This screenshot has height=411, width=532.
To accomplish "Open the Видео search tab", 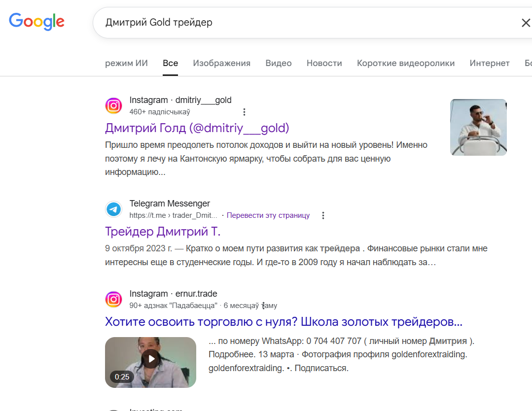I will pyautogui.click(x=278, y=63).
